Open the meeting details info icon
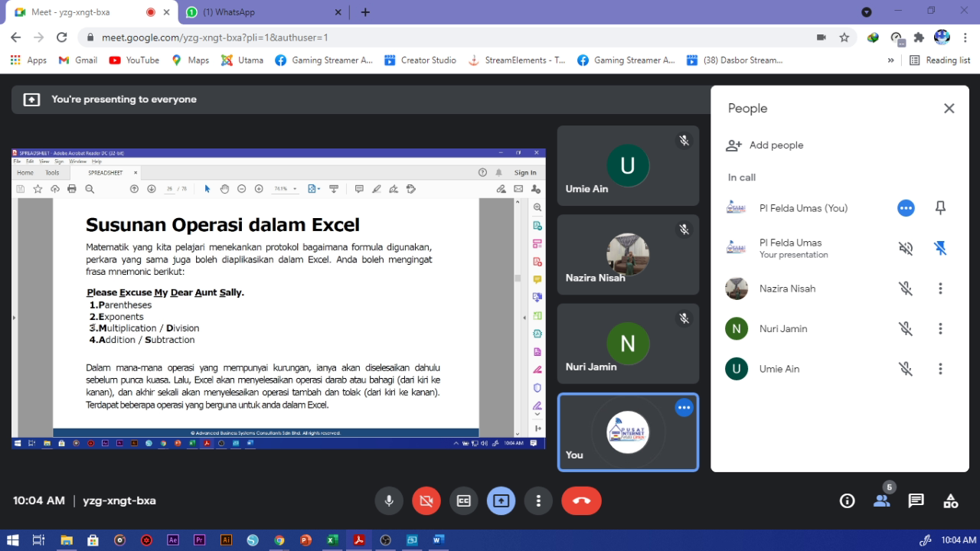 [x=847, y=500]
